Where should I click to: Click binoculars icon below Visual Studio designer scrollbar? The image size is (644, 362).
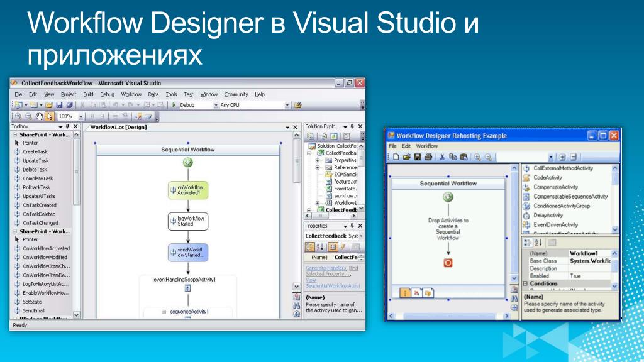point(297,306)
